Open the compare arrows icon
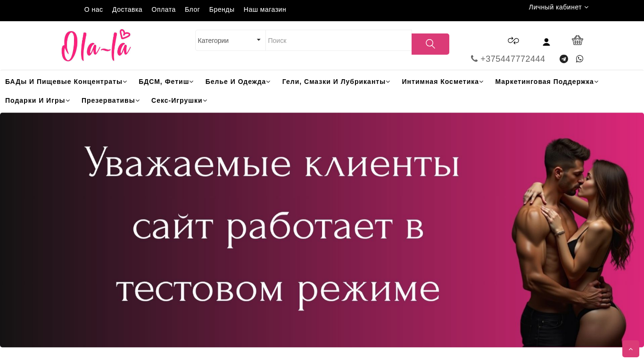The width and height of the screenshot is (644, 362). click(513, 41)
